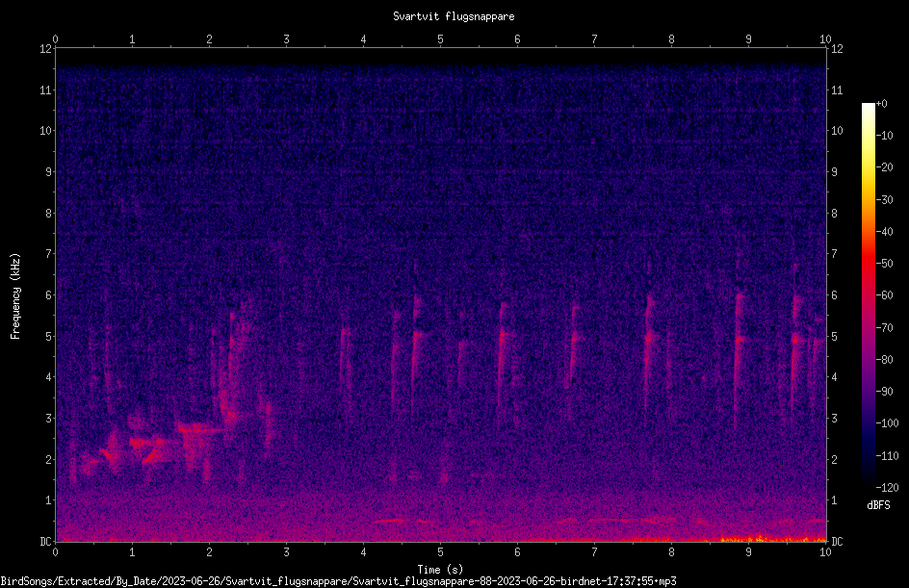Select the file path text ending in 17:37:55.mp3
Image resolution: width=909 pixels, height=588 pixels.
click(338, 581)
